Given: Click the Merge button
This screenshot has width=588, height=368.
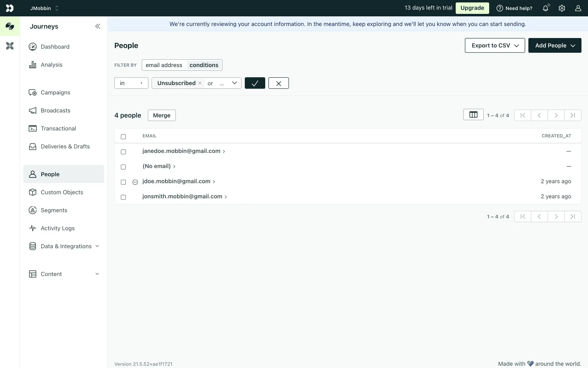Looking at the screenshot, I should coord(162,115).
